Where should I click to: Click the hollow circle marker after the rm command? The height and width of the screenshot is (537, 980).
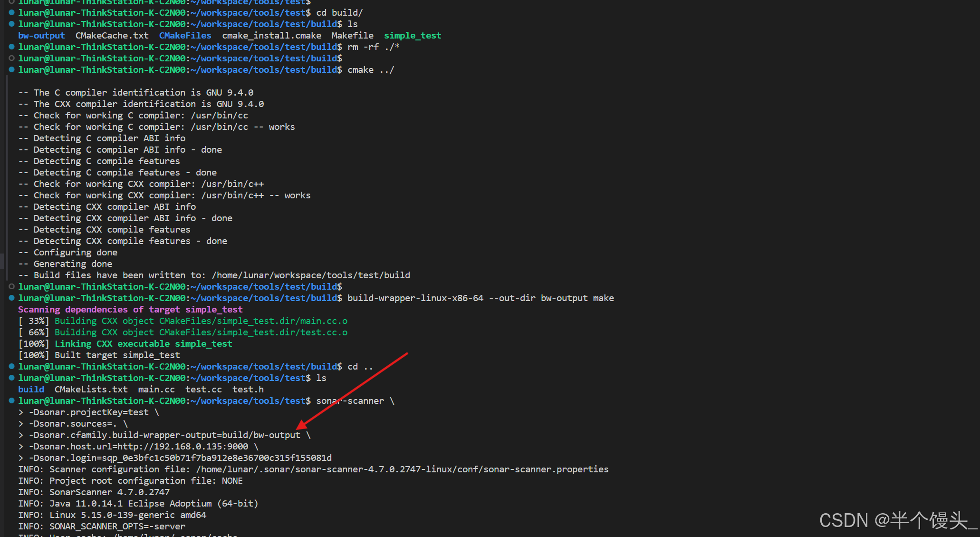pos(11,59)
